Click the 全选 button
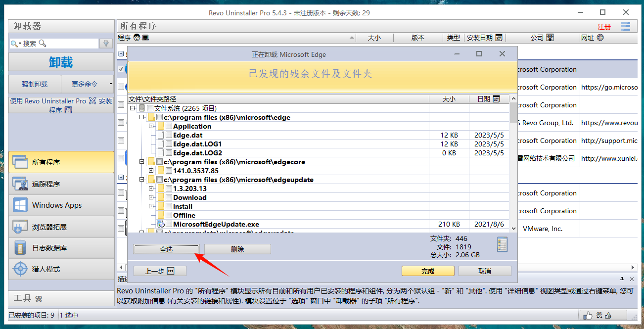 (166, 249)
